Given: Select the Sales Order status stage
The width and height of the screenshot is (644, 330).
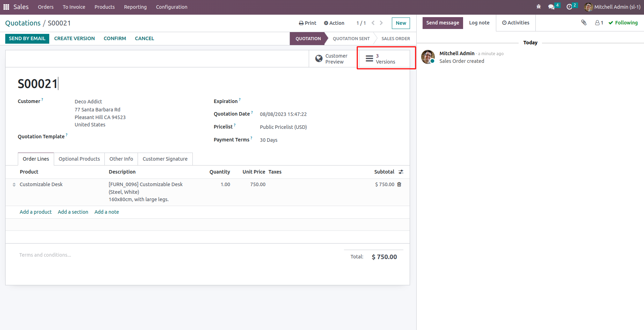Looking at the screenshot, I should click(x=396, y=39).
